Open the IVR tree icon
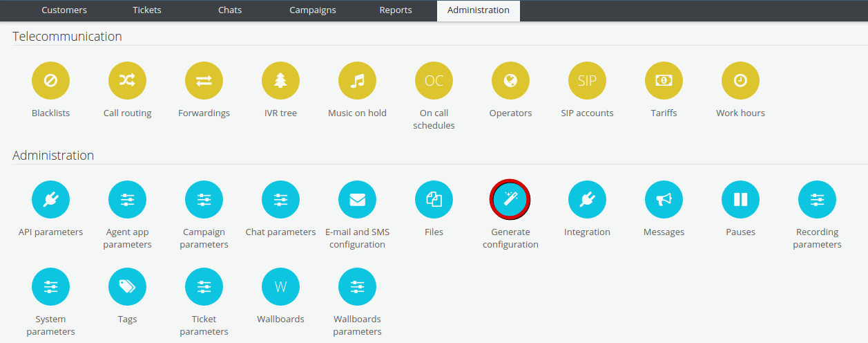Screen dimensions: 868x343 coord(280,81)
